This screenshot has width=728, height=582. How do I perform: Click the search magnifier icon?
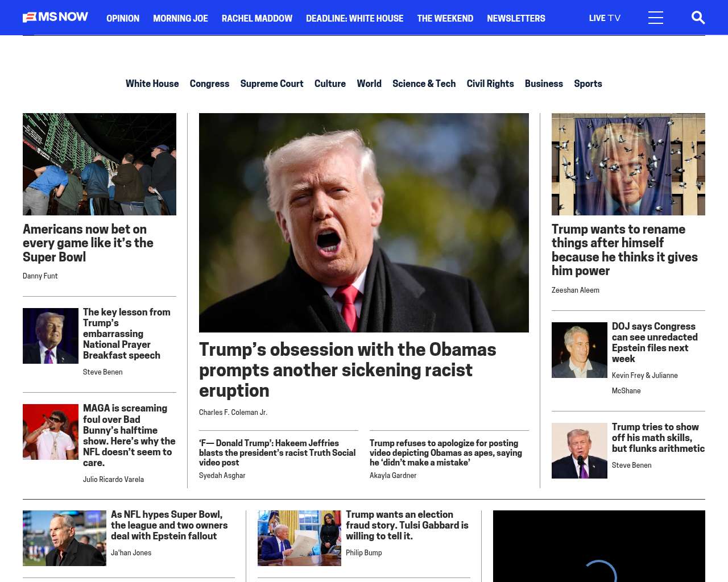tap(698, 18)
